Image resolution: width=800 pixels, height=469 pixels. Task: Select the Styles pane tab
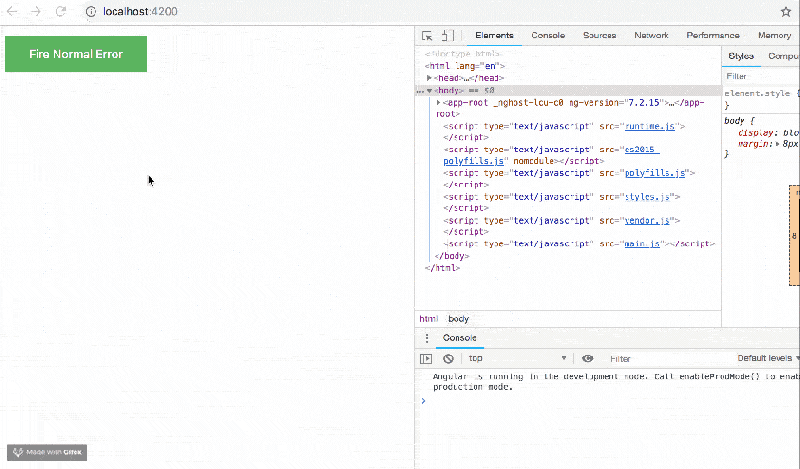coord(741,56)
